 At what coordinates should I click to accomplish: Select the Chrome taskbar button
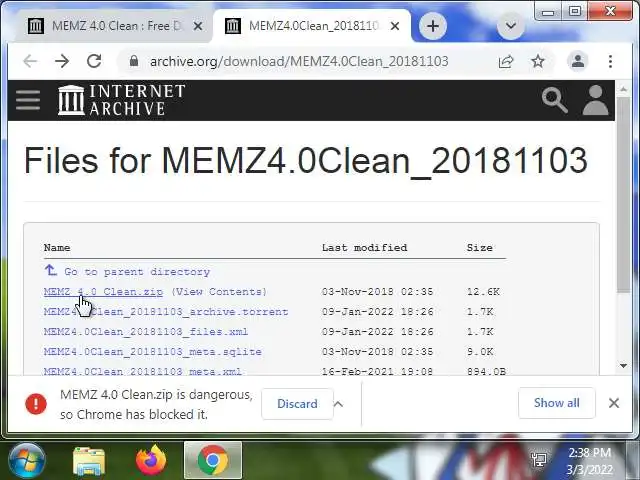[x=213, y=460]
